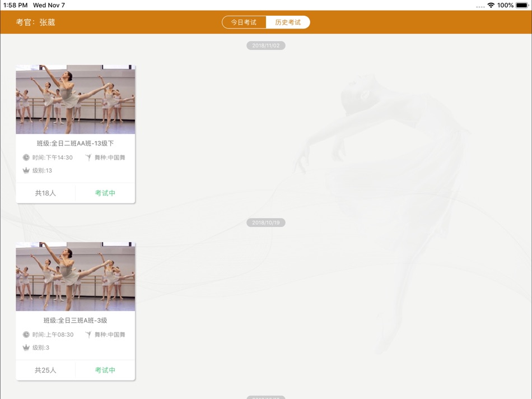Viewport: 532px width, 399px height.
Task: Click 舞种:中国舞 in the 3级 card
Action: click(110, 335)
